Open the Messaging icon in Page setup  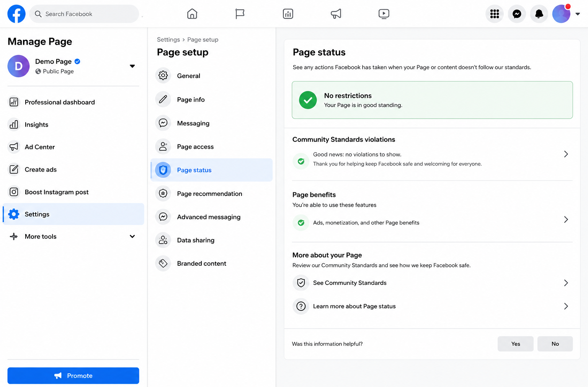tap(163, 123)
